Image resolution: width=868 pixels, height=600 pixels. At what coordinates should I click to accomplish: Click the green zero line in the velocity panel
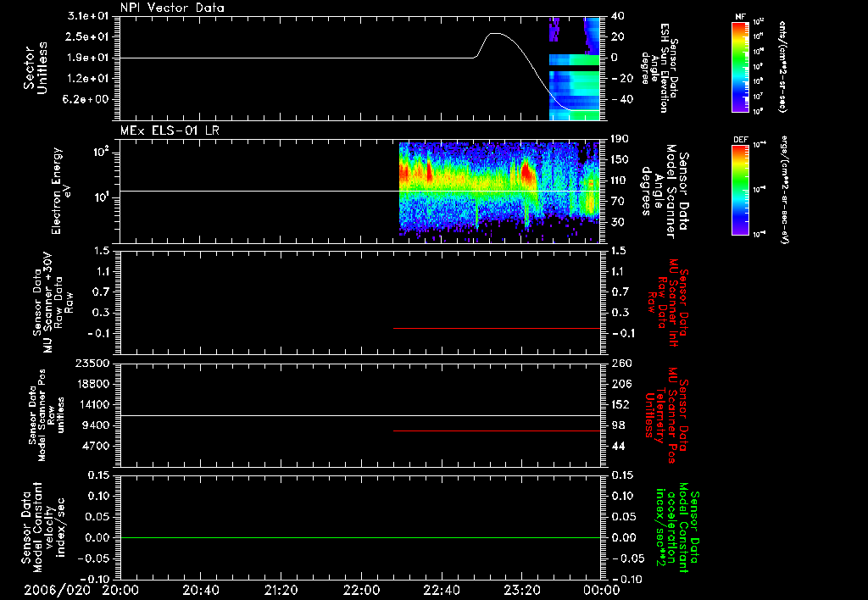pyautogui.click(x=360, y=538)
